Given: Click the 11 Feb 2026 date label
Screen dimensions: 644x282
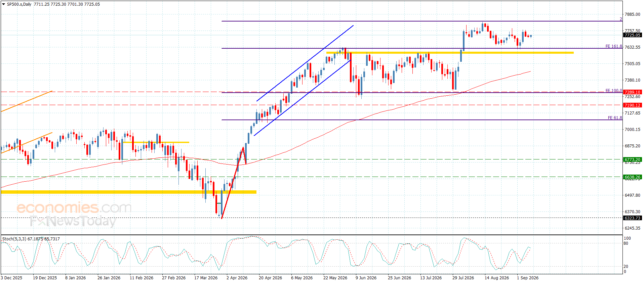Looking at the screenshot, I should click(x=142, y=278).
